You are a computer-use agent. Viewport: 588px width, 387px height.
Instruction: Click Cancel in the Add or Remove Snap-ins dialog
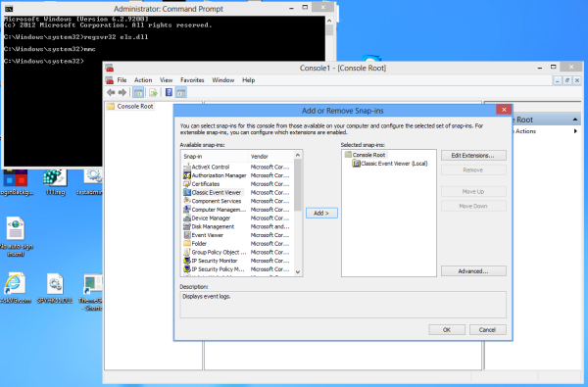pos(487,329)
